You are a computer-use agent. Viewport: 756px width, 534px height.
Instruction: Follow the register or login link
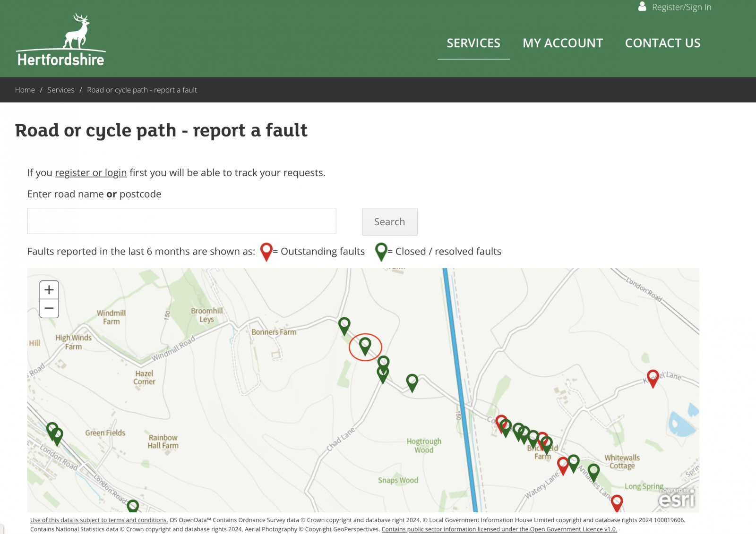point(91,173)
